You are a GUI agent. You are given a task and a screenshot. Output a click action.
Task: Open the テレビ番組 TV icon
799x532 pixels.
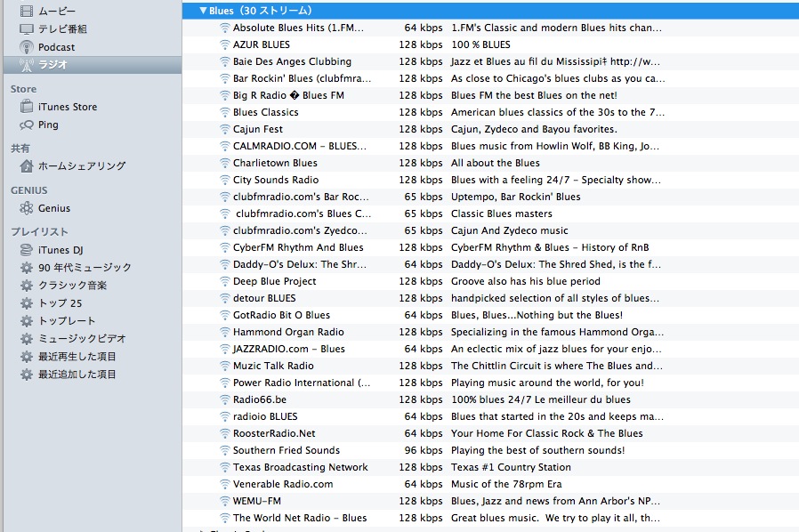coord(27,29)
